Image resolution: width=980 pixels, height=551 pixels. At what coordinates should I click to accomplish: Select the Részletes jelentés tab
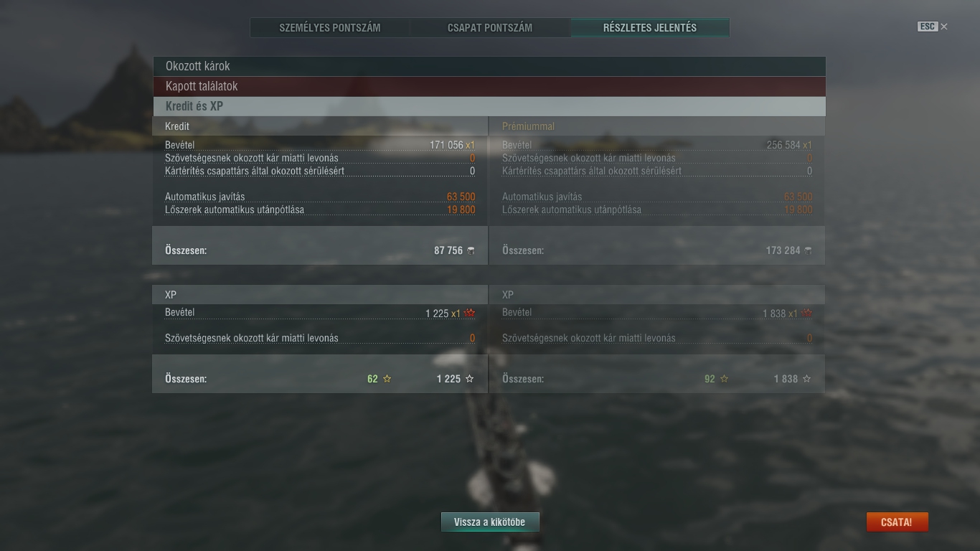650,28
